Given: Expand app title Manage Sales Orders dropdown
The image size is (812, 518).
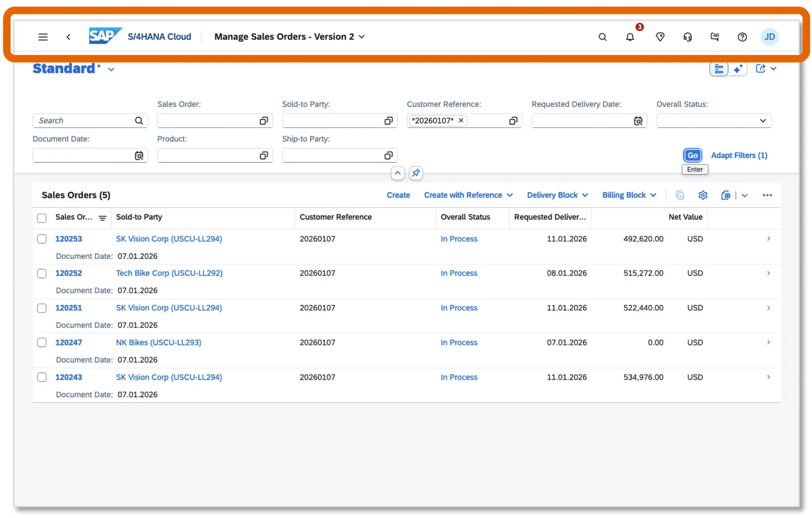Looking at the screenshot, I should click(x=361, y=37).
